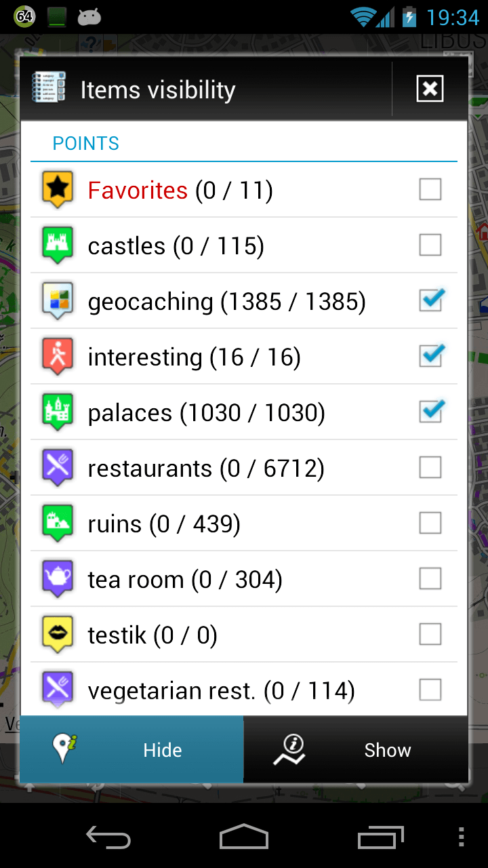This screenshot has width=488, height=868.
Task: Tap the restaurants fork-and-knife icon
Action: 58,467
